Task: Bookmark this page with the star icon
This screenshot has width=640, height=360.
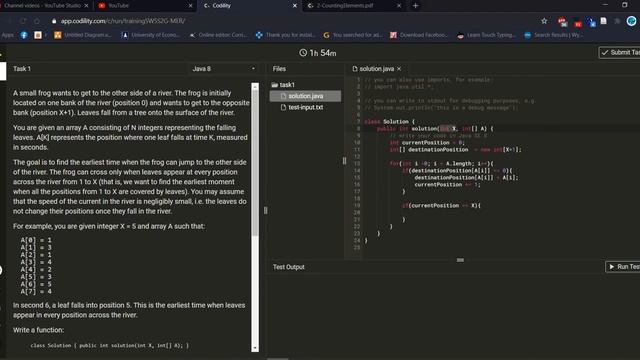Action: click(x=544, y=21)
